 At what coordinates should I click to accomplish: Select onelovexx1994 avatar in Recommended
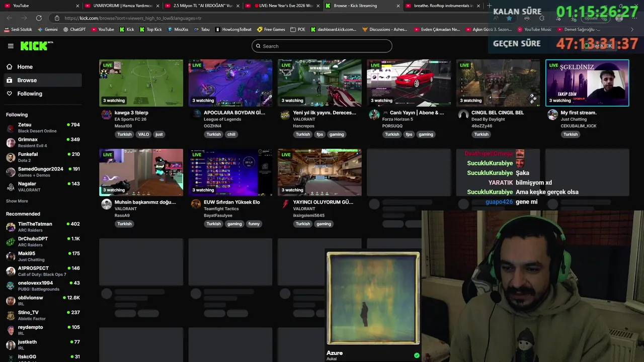click(x=11, y=286)
